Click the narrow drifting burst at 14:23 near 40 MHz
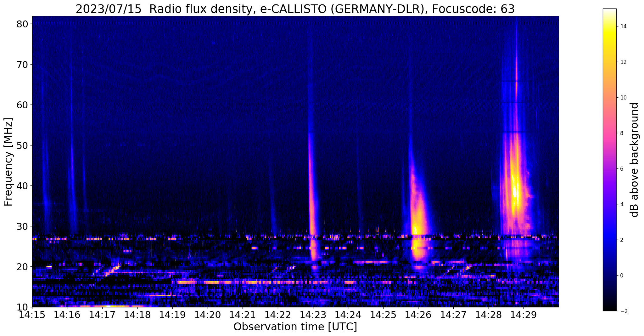Screen dimensions: 644x336 [x=311, y=186]
